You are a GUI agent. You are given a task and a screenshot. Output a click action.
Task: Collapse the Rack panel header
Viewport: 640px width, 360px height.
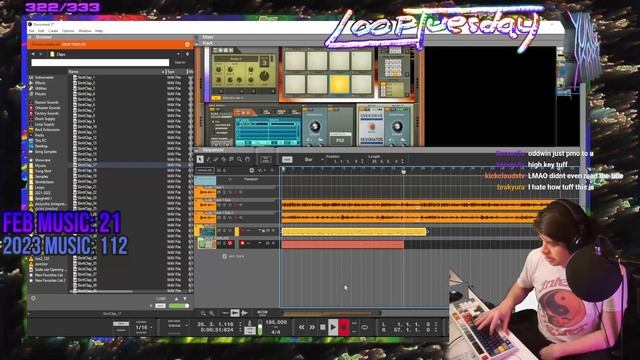click(x=197, y=43)
